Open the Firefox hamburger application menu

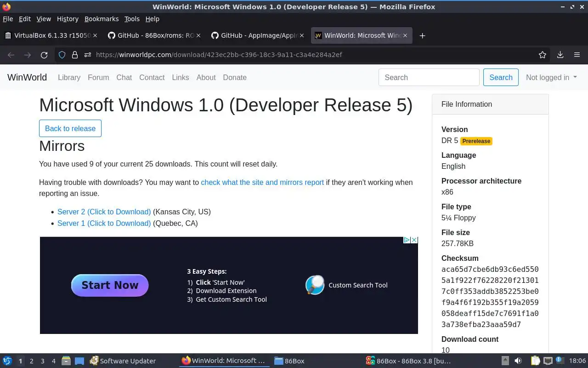tap(577, 55)
